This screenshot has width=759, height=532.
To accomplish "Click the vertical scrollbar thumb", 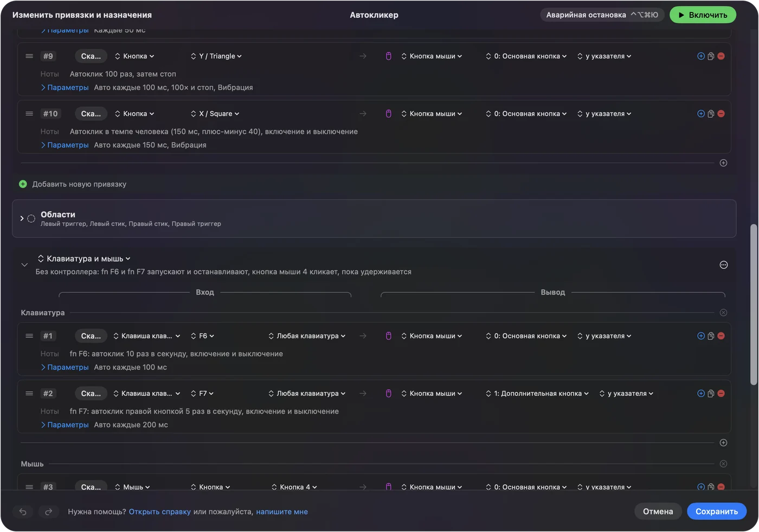I will (x=754, y=305).
